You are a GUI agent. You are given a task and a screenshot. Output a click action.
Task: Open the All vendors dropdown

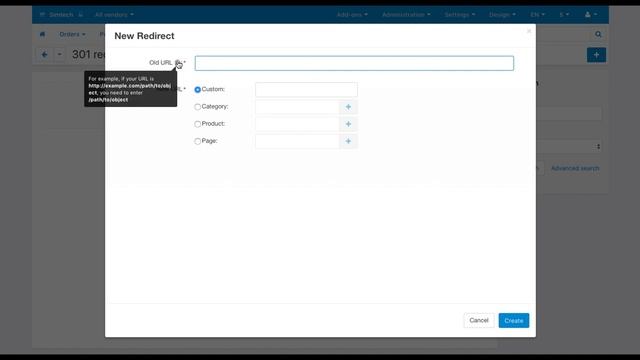[114, 15]
